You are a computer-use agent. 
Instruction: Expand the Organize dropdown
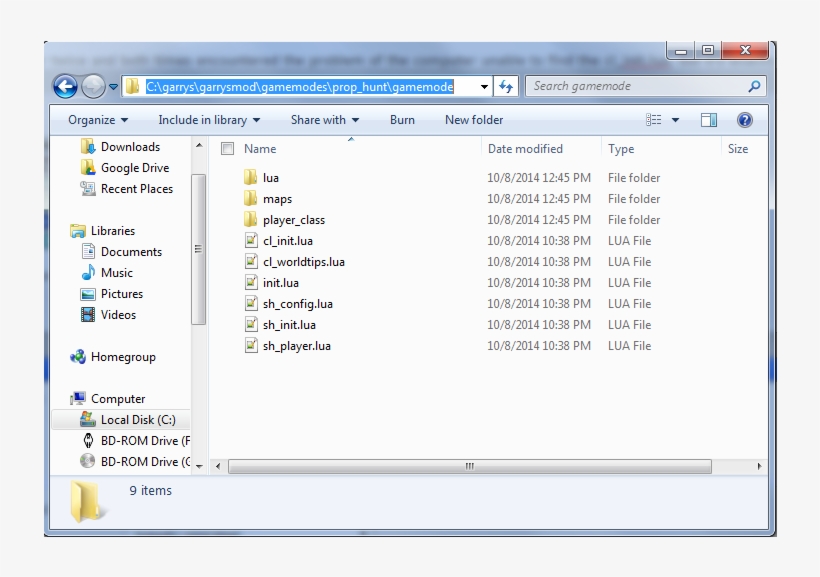(96, 119)
